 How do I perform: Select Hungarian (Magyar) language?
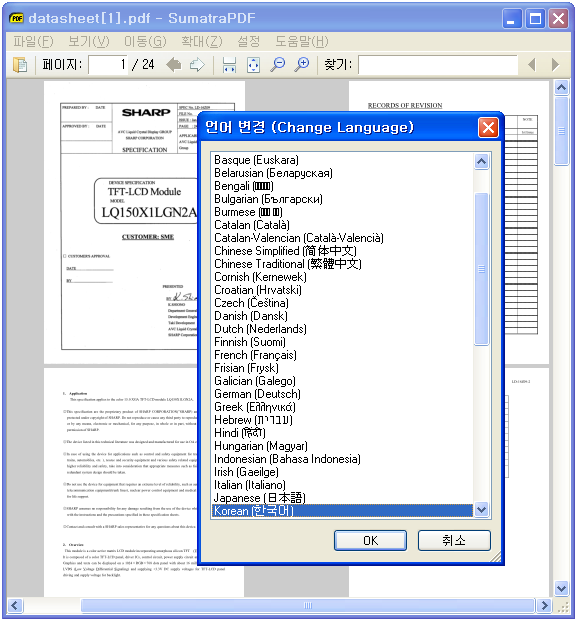tap(342, 446)
